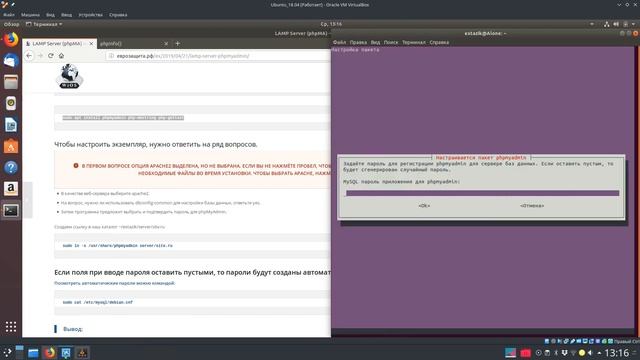Select Firefox in the host taskbar

click(50, 353)
